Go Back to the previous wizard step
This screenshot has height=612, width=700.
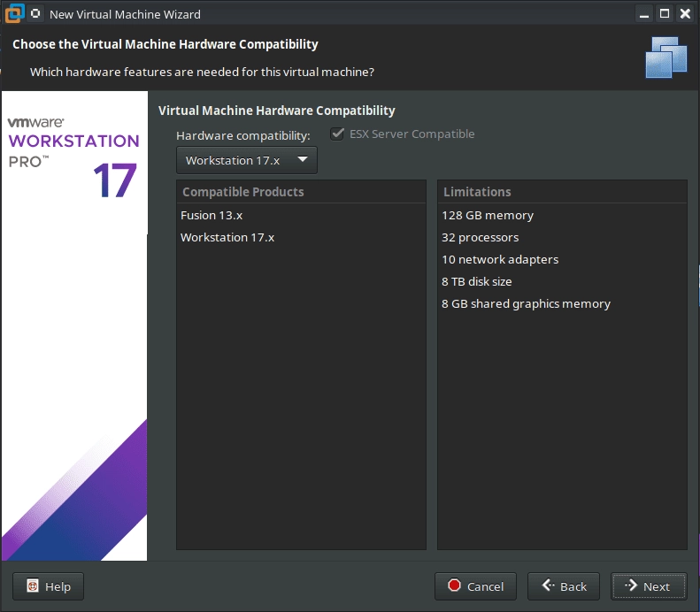(x=564, y=586)
